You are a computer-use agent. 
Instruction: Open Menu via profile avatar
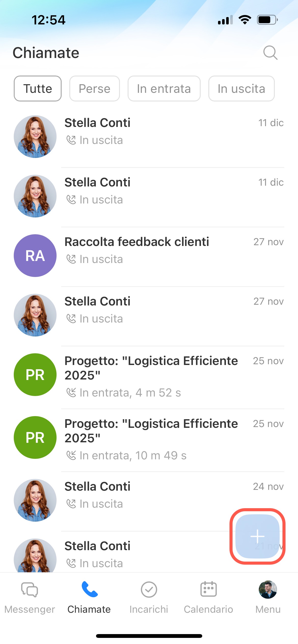tap(268, 590)
